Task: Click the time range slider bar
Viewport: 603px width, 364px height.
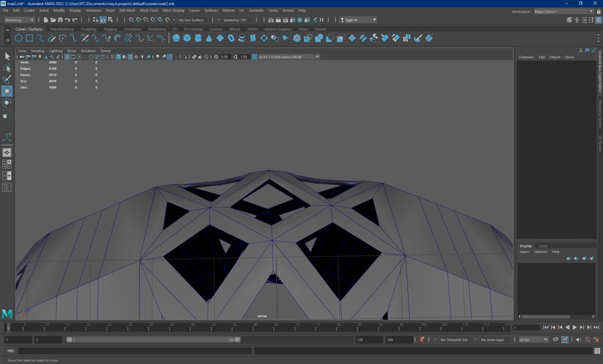Action: pos(153,340)
